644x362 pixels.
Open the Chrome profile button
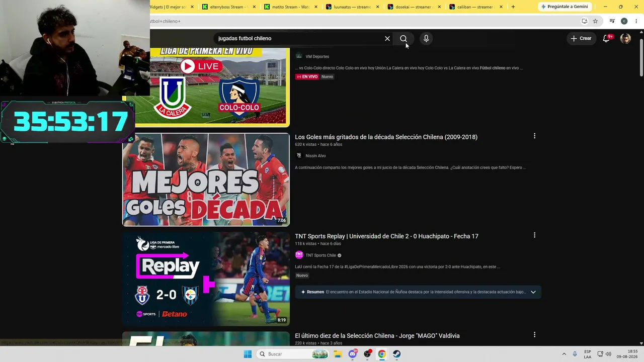click(624, 21)
